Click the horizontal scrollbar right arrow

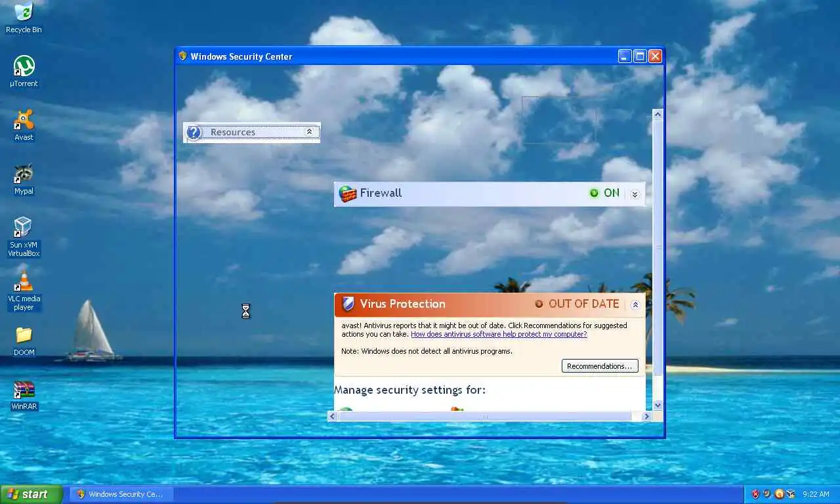pos(646,416)
